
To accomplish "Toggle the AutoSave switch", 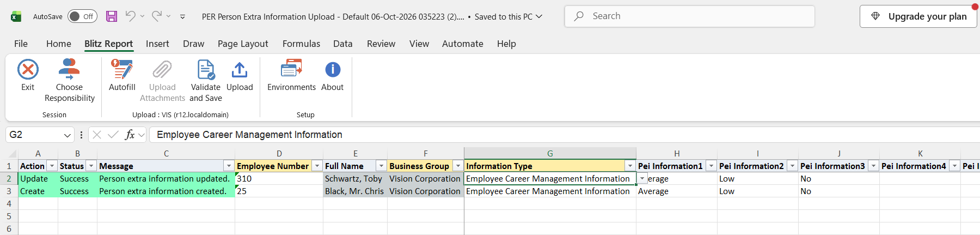I will point(82,16).
